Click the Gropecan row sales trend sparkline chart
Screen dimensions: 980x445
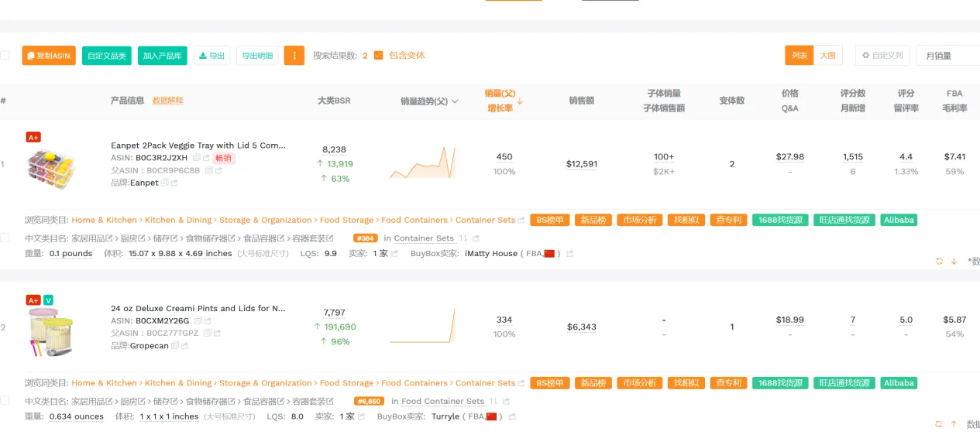(x=422, y=325)
